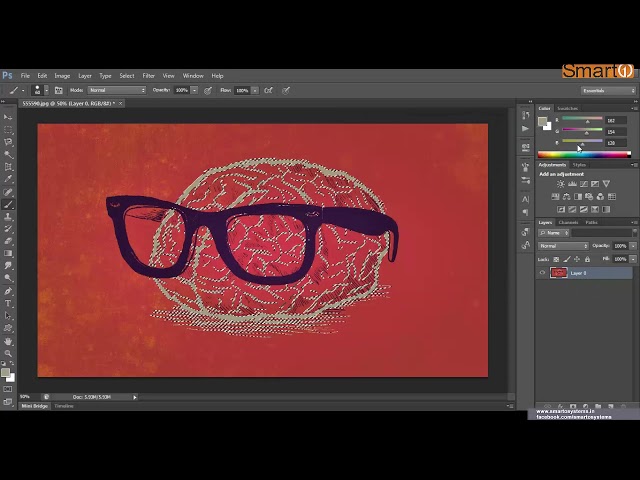Open the History panel icon
The image size is (640, 480).
coord(525,116)
